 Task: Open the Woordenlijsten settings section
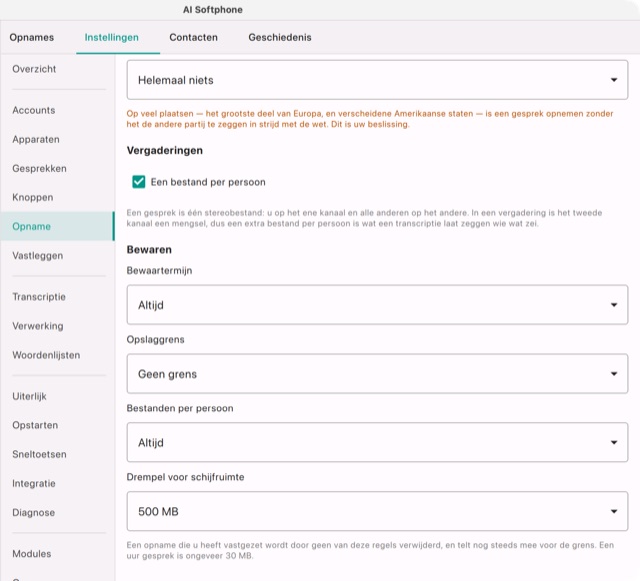46,355
